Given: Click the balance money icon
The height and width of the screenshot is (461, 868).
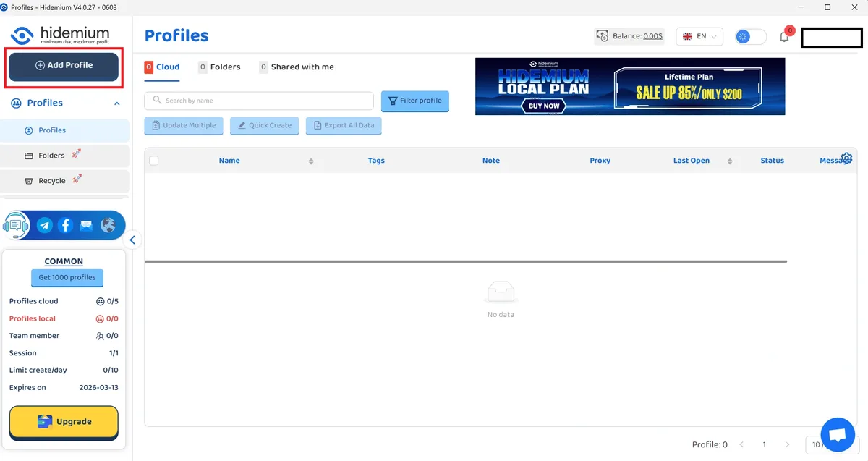Looking at the screenshot, I should [602, 36].
